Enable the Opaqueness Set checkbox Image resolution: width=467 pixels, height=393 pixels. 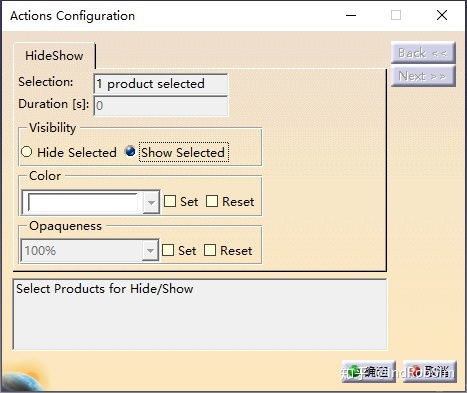[x=168, y=250]
